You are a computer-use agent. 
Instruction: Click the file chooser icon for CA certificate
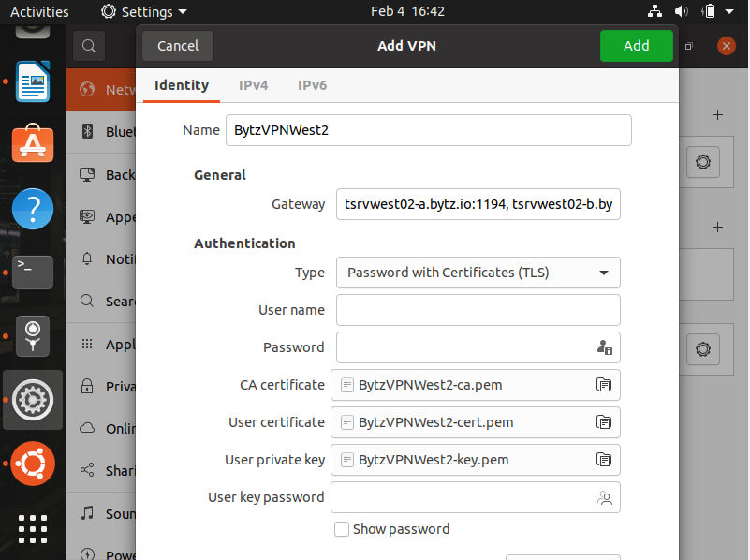(604, 385)
